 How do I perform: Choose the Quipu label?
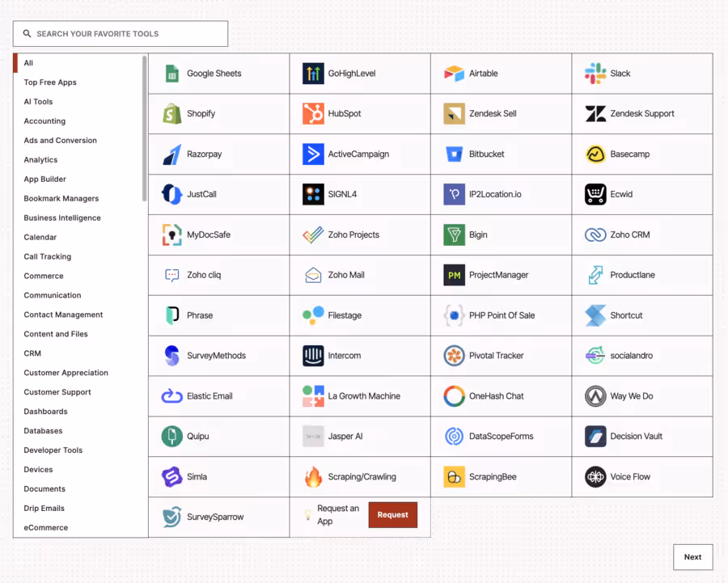tap(198, 437)
